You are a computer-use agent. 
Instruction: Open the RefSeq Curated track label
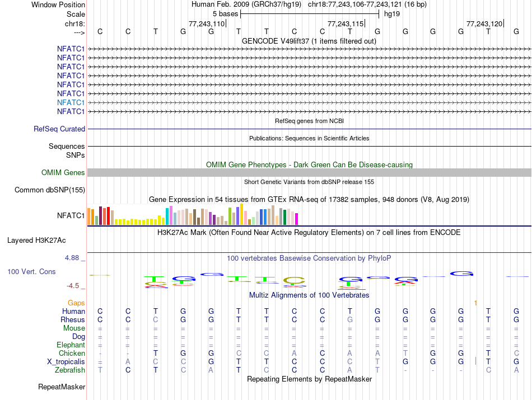59,129
